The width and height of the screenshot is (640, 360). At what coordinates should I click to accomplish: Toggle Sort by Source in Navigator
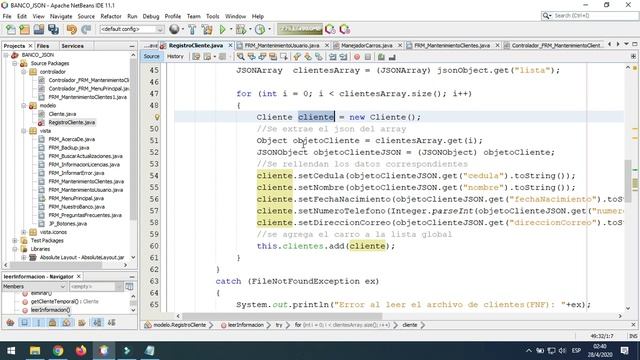[x=111, y=323]
